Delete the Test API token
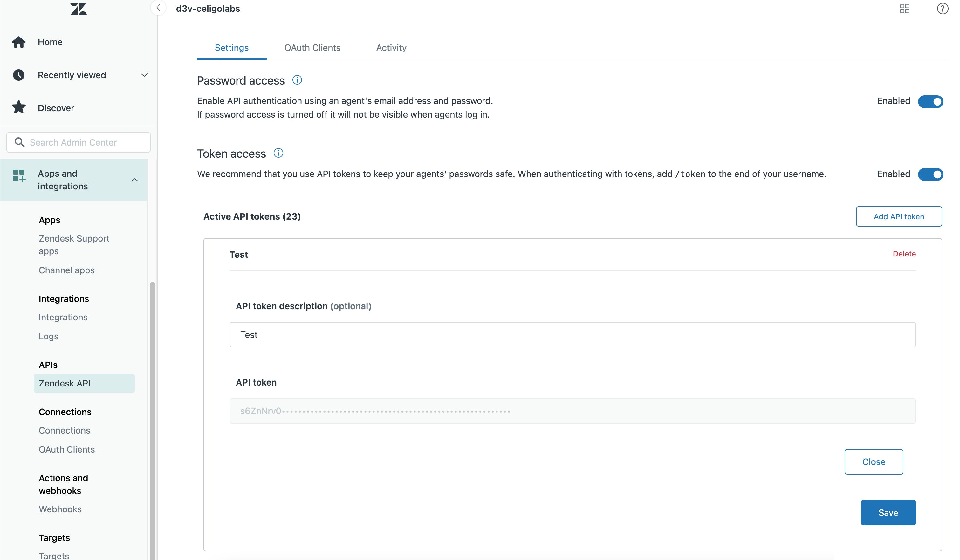960x560 pixels. tap(904, 254)
